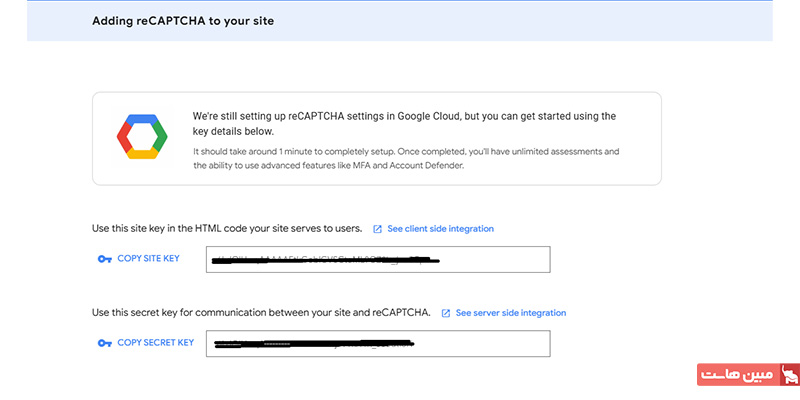Select the "We're still setting up reCAPTCHA" notice text
Viewport: 800px width, 400px height.
(405, 123)
